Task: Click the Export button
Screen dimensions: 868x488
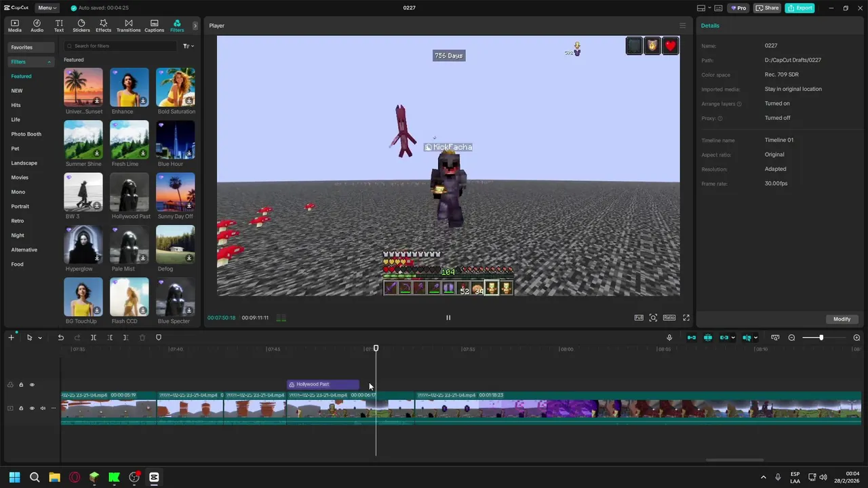Action: [x=800, y=8]
